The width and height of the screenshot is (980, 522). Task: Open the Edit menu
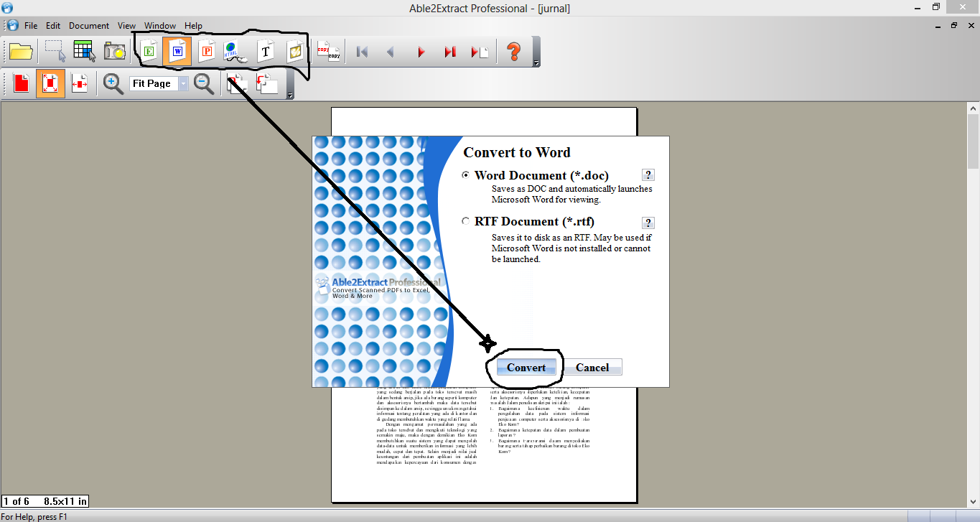[53, 25]
